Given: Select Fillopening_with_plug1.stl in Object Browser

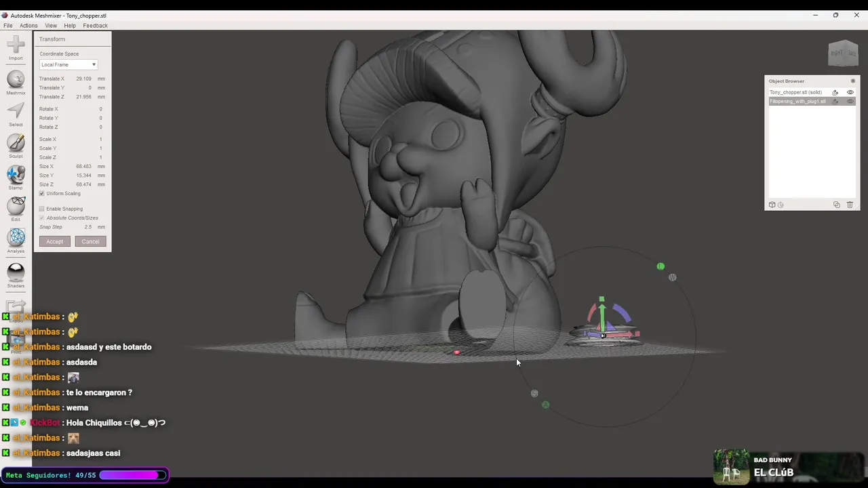Looking at the screenshot, I should [797, 102].
